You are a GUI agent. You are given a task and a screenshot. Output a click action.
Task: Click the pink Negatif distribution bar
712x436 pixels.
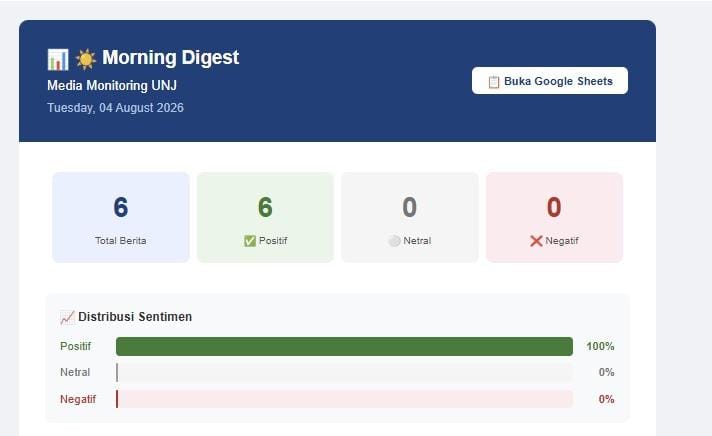pyautogui.click(x=344, y=399)
